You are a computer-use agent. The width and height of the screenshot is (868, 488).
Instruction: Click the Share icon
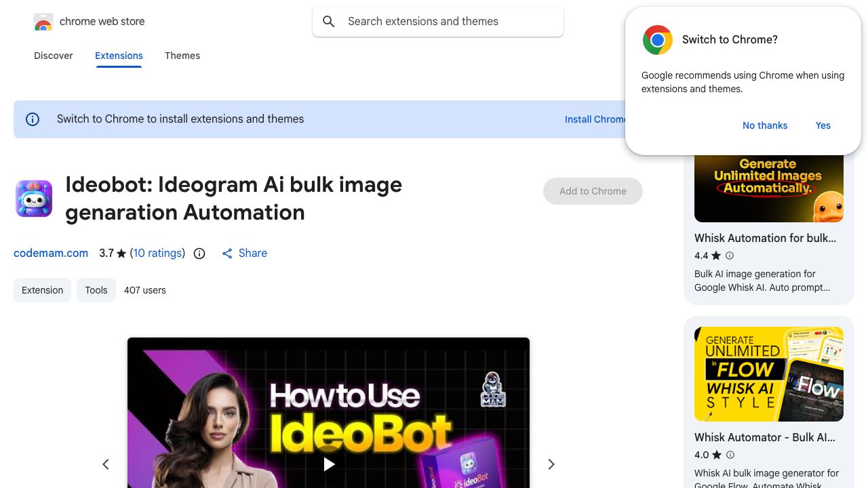click(227, 253)
